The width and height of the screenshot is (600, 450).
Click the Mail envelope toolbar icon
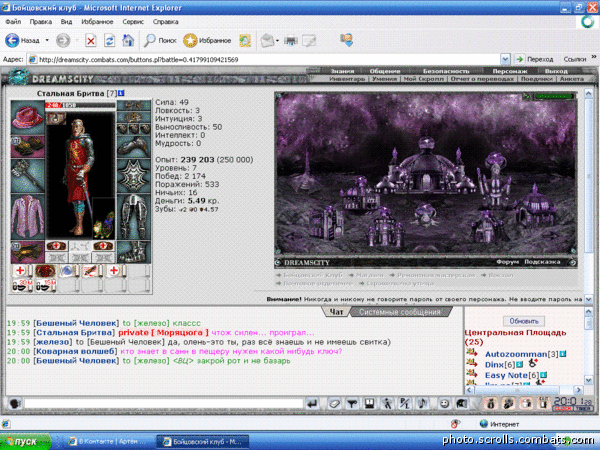(267, 40)
